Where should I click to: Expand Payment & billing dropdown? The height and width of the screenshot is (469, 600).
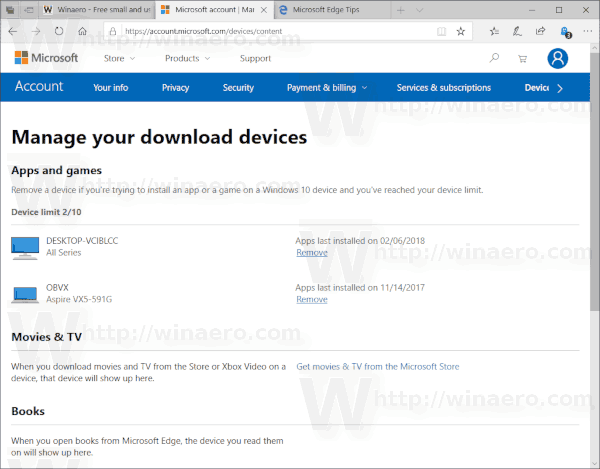click(327, 88)
